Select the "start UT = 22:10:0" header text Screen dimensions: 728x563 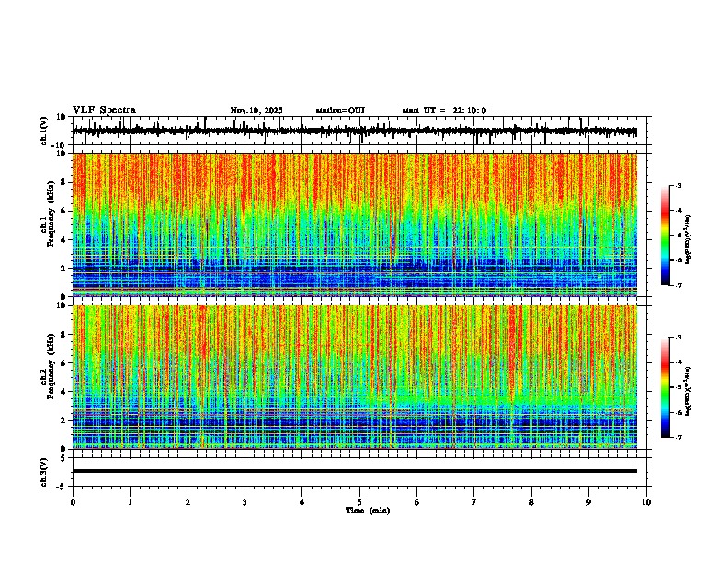(444, 110)
